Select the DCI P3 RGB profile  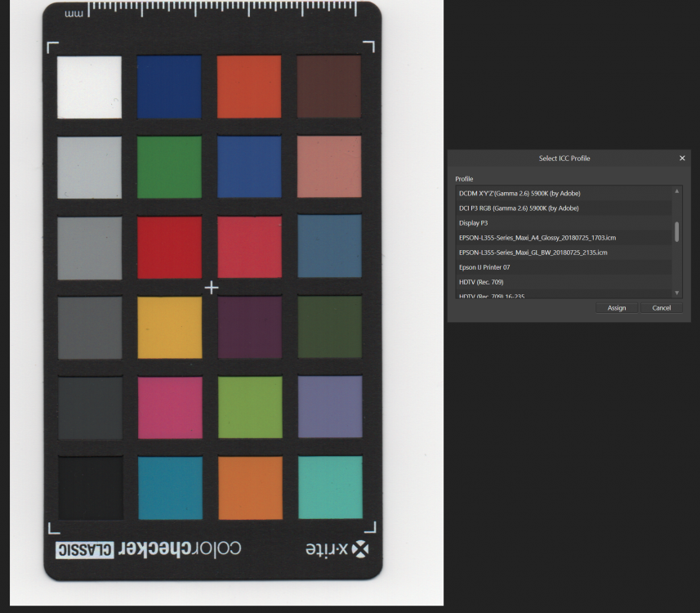point(519,208)
